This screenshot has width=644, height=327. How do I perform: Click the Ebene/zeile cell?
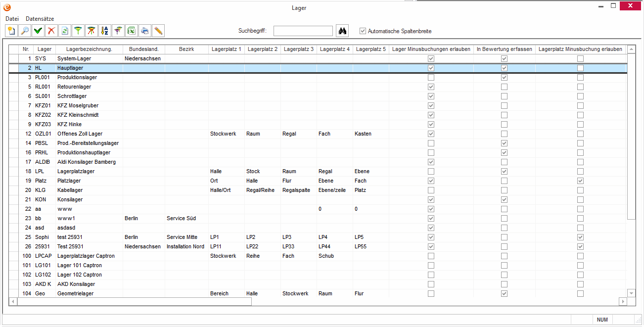point(335,190)
